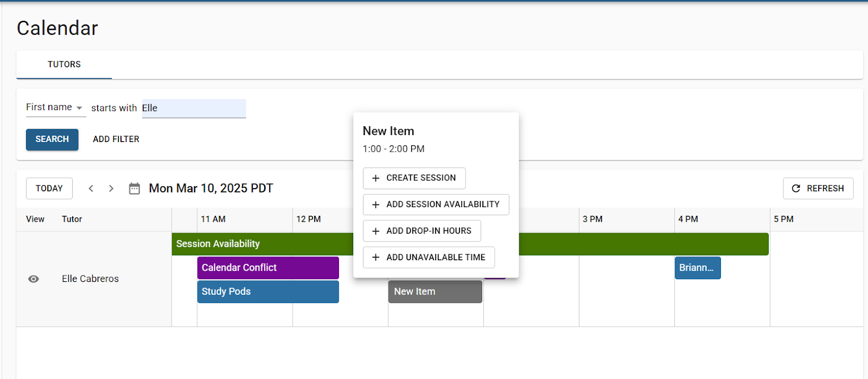Choose Add Drop-In Hours from the popup
The image size is (868, 379).
(422, 231)
